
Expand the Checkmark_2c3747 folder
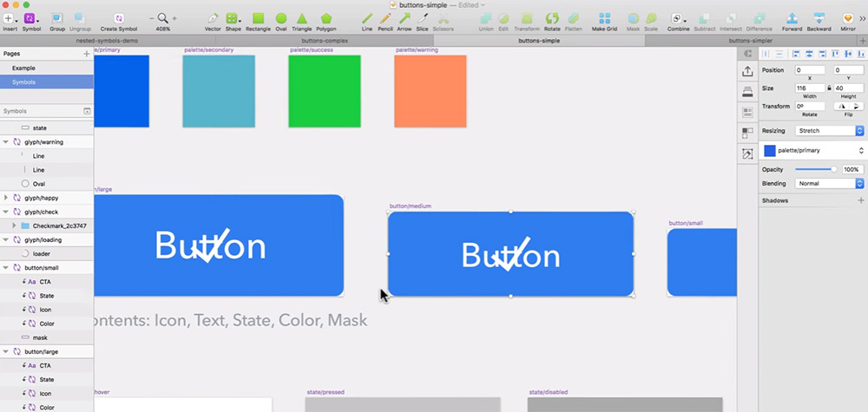[14, 226]
